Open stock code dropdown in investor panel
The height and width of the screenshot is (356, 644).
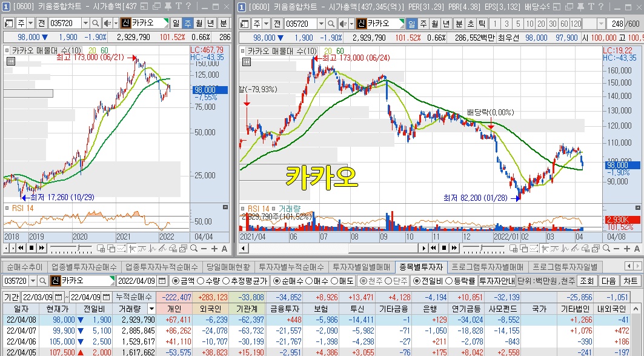pyautogui.click(x=33, y=281)
